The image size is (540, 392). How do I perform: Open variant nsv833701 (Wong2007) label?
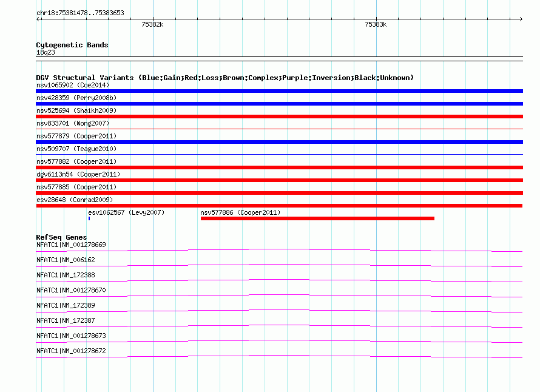73,123
